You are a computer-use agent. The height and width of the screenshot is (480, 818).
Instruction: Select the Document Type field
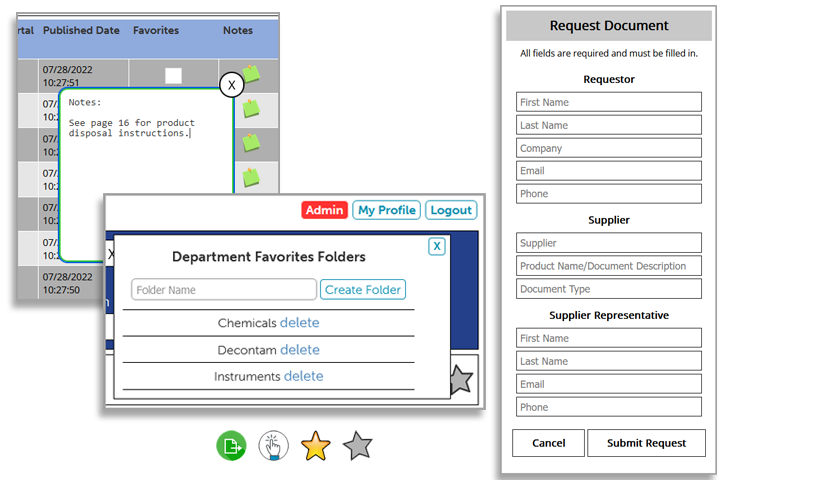point(608,289)
